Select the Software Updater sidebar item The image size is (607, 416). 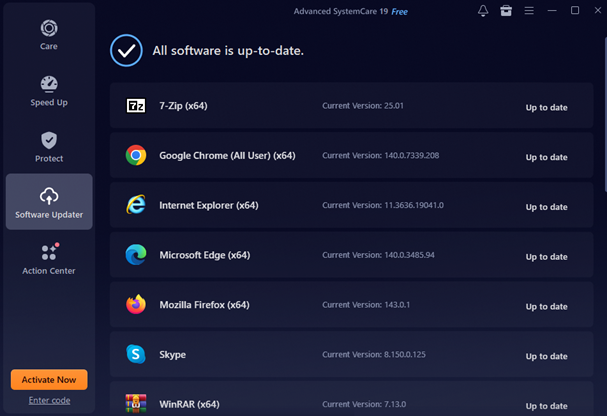point(49,202)
